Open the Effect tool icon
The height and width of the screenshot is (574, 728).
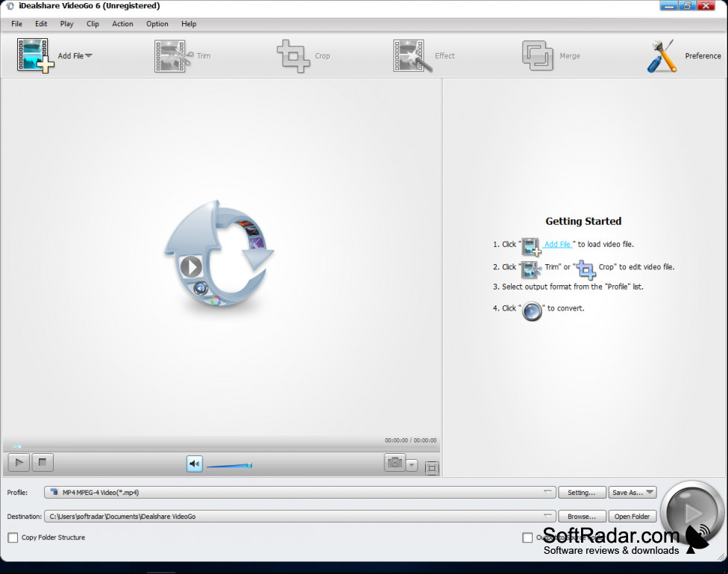point(412,56)
